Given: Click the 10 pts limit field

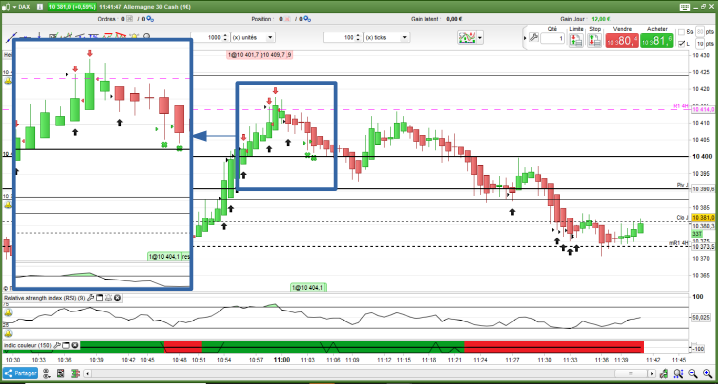Looking at the screenshot, I should (700, 44).
